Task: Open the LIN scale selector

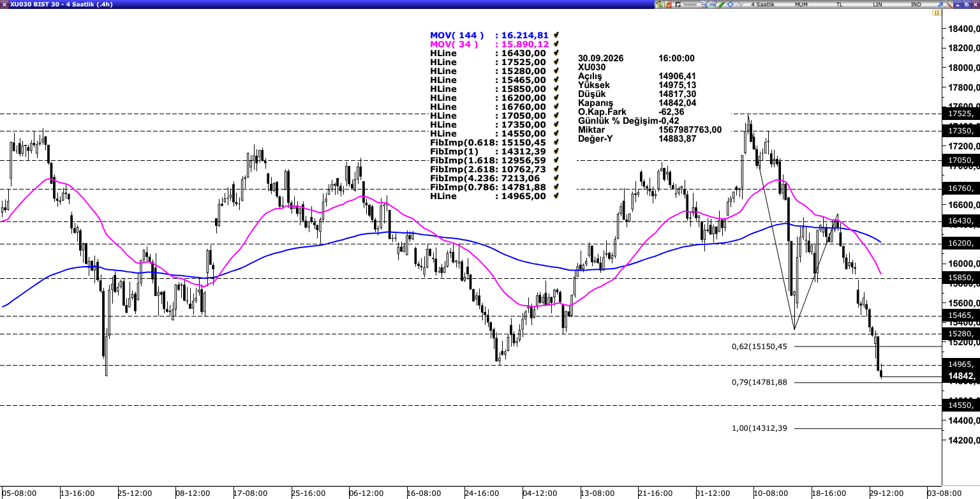Action: (x=878, y=4)
